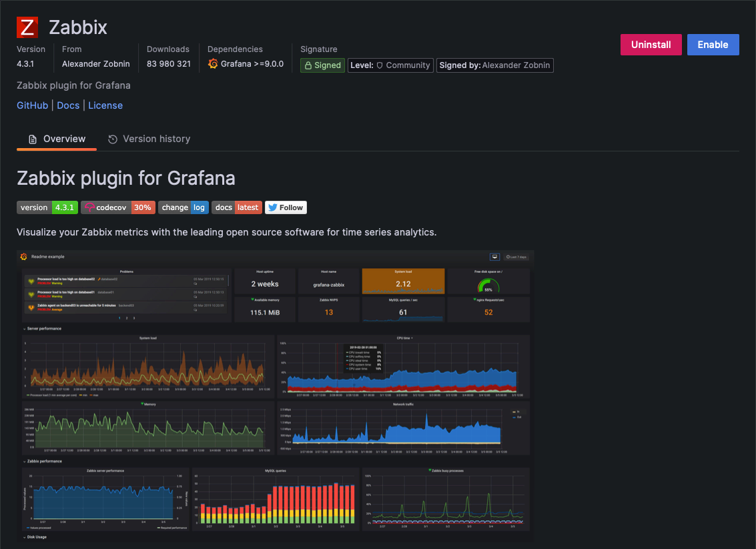Image resolution: width=756 pixels, height=549 pixels.
Task: Select the Overview tab
Action: 57,139
